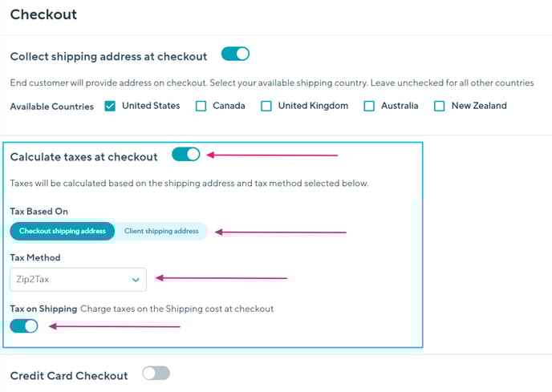
Task: Click the Zip2Tax selection field
Action: (68, 280)
